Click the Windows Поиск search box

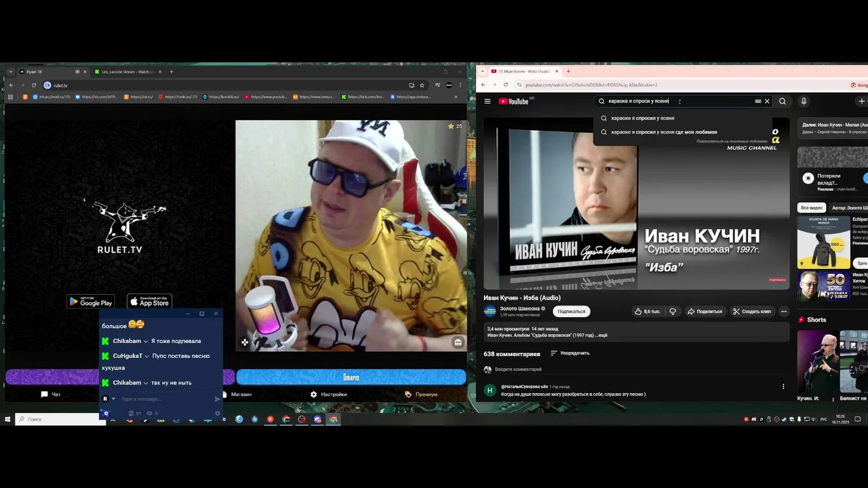pyautogui.click(x=61, y=419)
